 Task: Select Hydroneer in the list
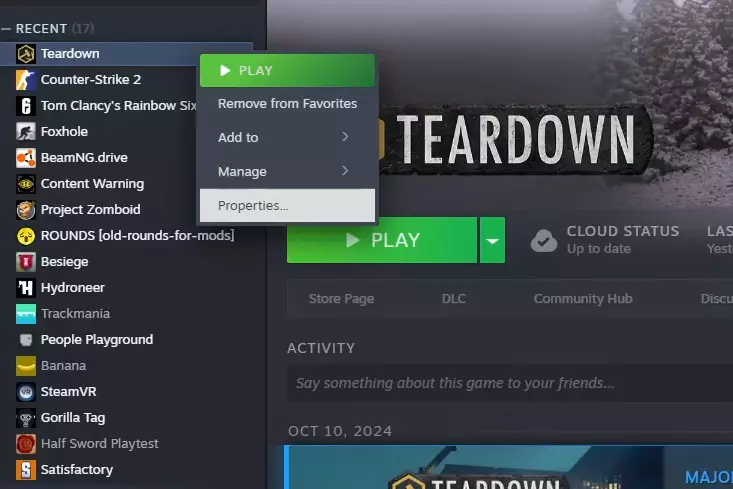click(x=72, y=288)
